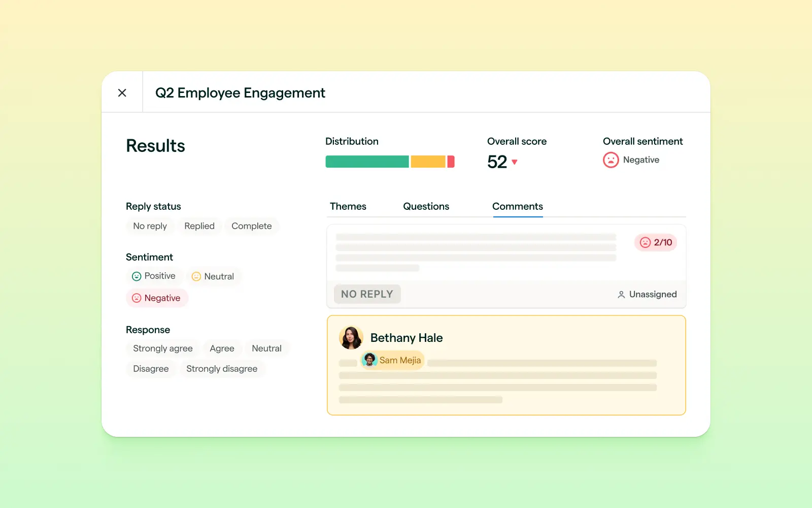Enable the Strongly disagree response filter
Image resolution: width=812 pixels, height=508 pixels.
(x=222, y=368)
